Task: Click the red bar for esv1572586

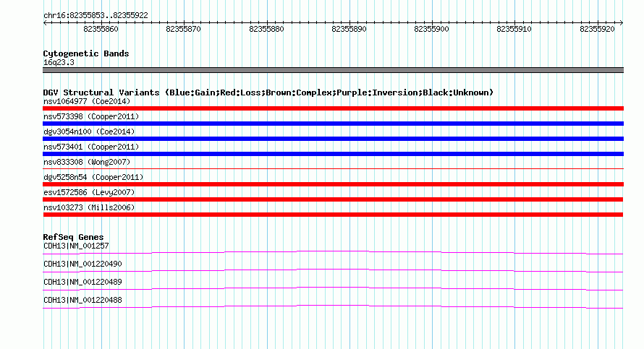Action: coord(333,199)
